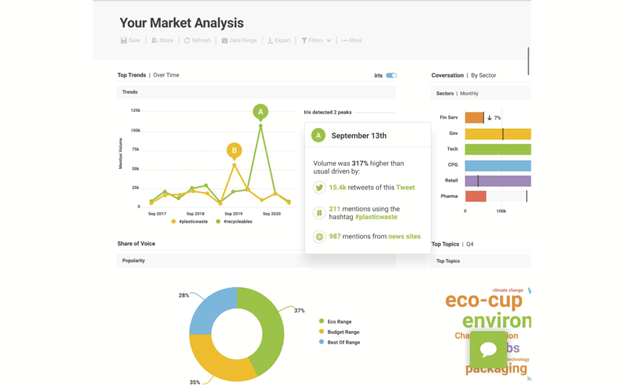The width and height of the screenshot is (624, 389).
Task: Click the packaging word in cloud
Action: click(496, 368)
